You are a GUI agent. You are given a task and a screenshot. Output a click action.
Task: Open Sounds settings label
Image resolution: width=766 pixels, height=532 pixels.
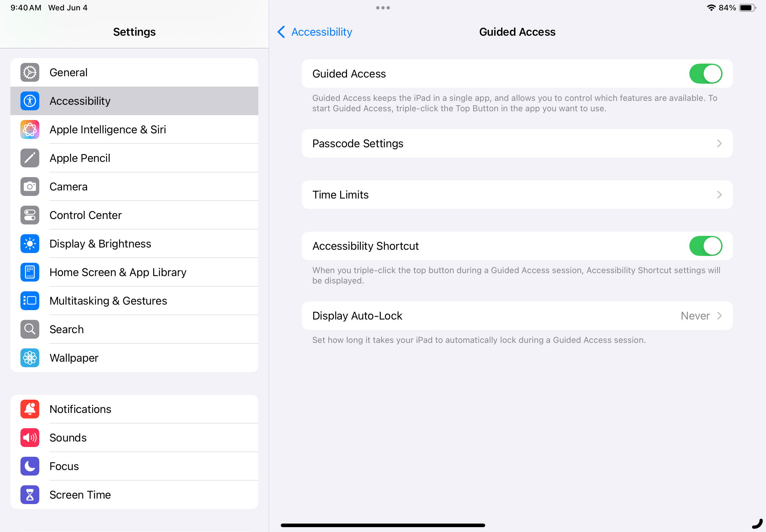(68, 438)
